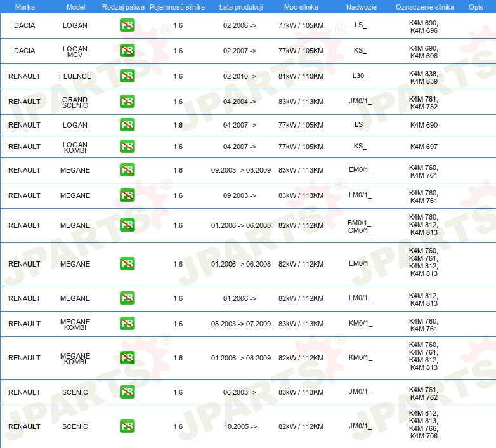
Task: Click the fuel icon in the Megane EM0/1_ 01.2006 row
Action: 127,264
